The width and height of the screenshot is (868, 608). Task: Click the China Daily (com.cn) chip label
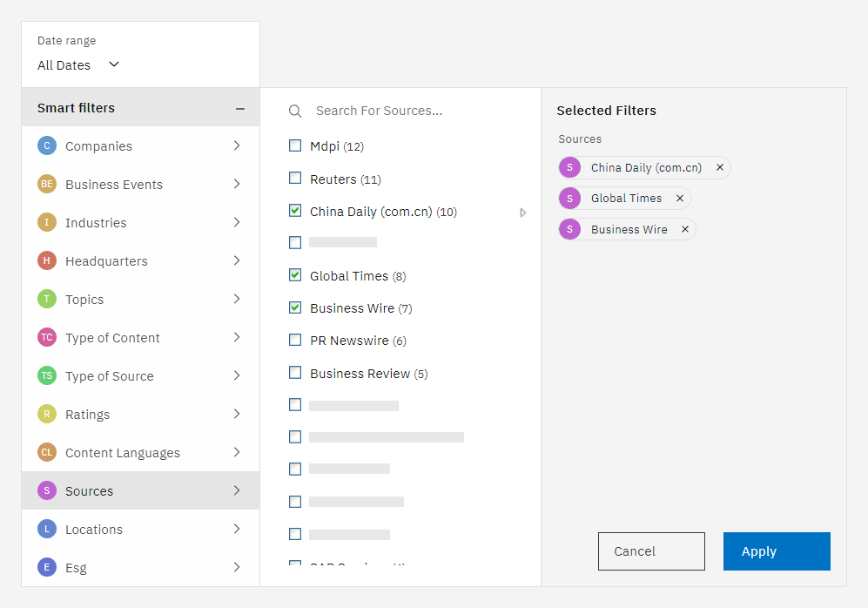click(646, 168)
